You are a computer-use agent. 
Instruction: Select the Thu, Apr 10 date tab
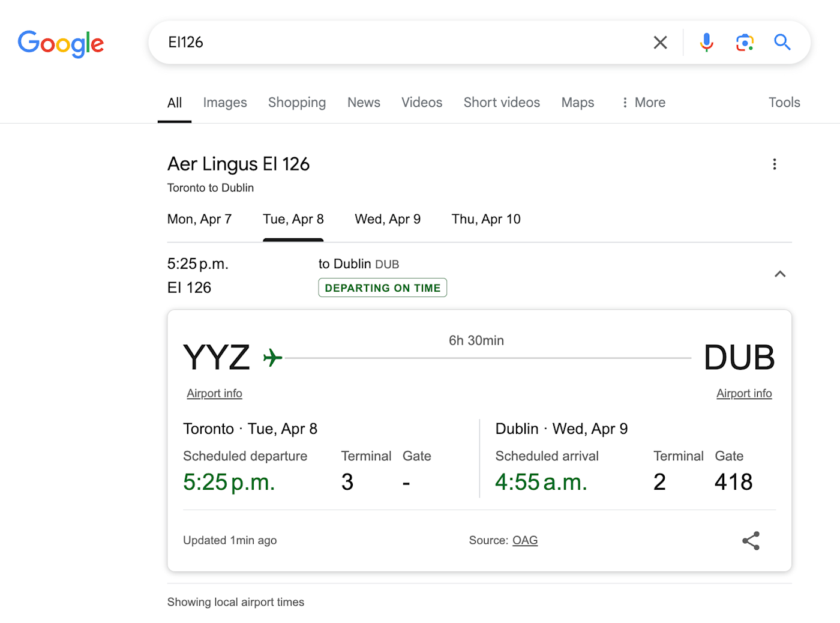coord(486,219)
